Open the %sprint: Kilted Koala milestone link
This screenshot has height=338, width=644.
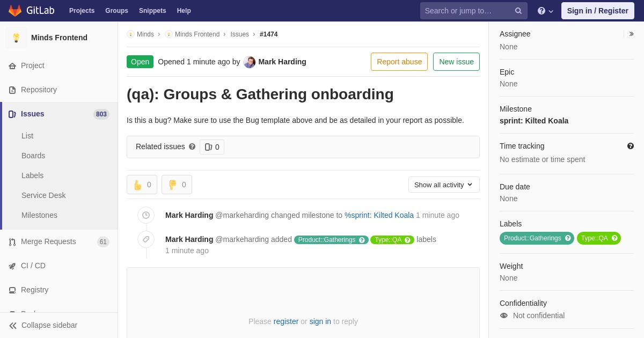(379, 215)
